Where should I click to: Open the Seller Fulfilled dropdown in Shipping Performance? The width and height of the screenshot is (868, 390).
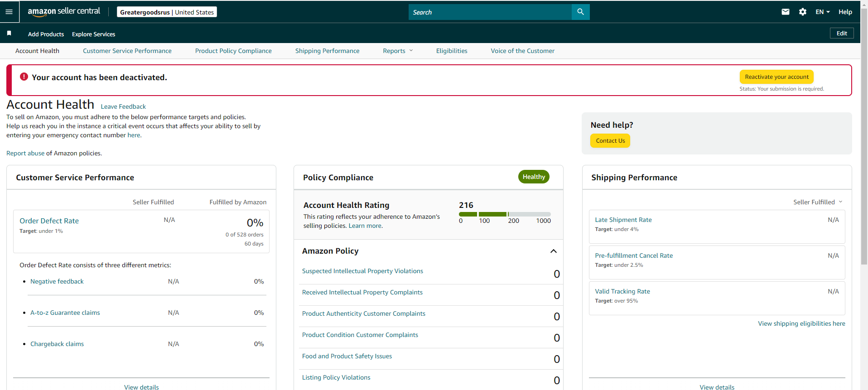pyautogui.click(x=818, y=202)
